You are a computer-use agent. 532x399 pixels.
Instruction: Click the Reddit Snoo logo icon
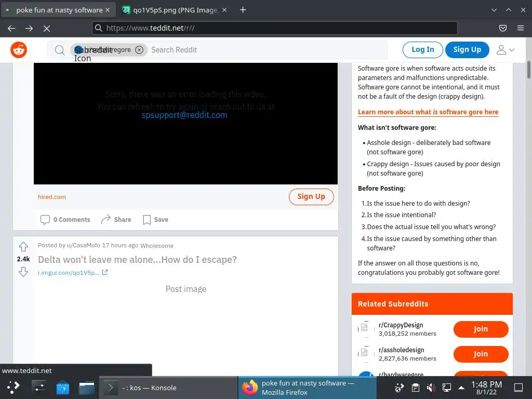point(19,50)
